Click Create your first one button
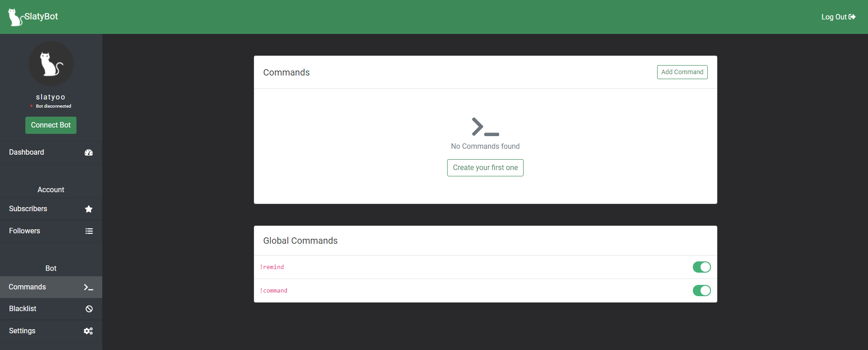The image size is (868, 350). pyautogui.click(x=485, y=168)
